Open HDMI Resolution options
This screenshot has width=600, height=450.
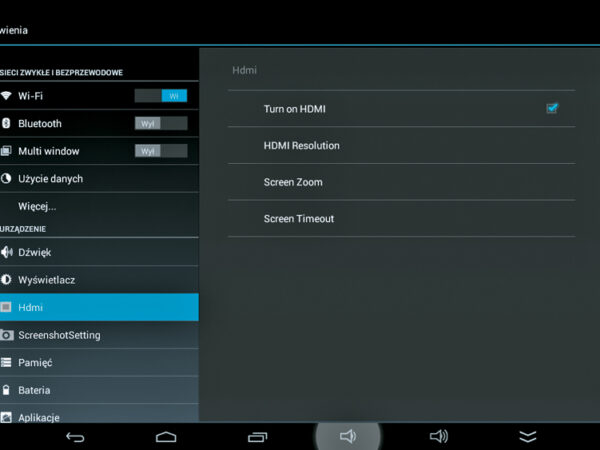pos(301,145)
